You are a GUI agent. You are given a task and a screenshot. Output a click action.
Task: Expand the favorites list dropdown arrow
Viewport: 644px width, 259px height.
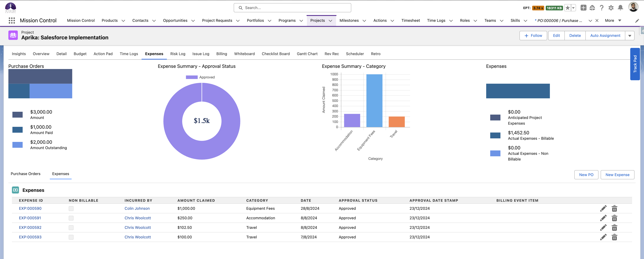coord(574,8)
